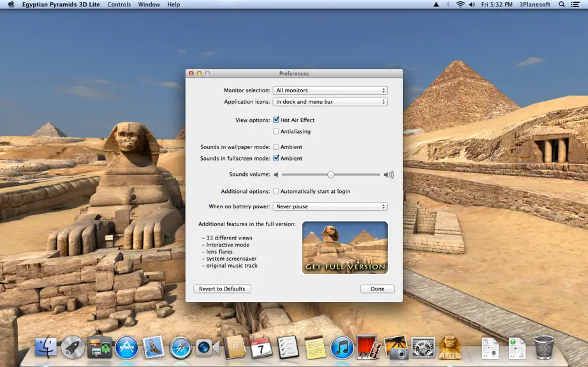Viewport: 588px width, 367px height.
Task: Enable Automatically start at login
Action: point(276,191)
